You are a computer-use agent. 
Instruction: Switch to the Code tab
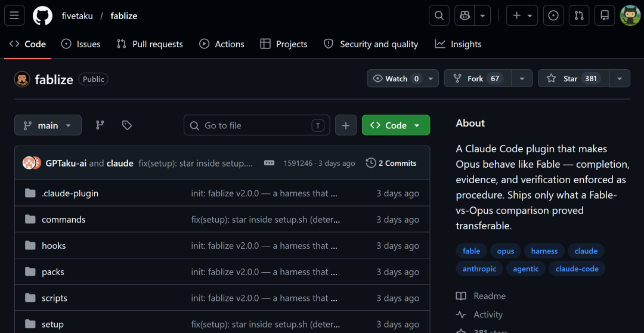pyautogui.click(x=27, y=44)
